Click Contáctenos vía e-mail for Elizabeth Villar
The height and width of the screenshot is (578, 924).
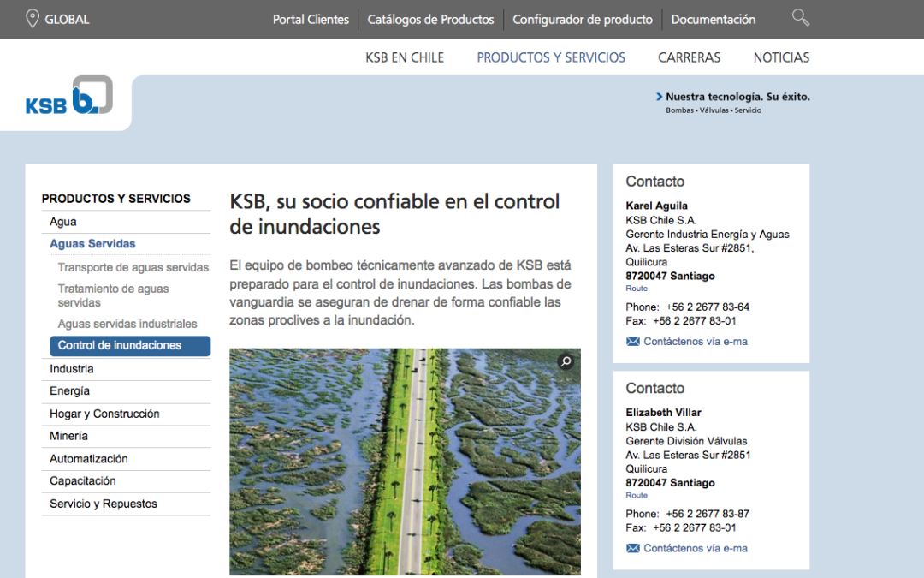tap(696, 549)
